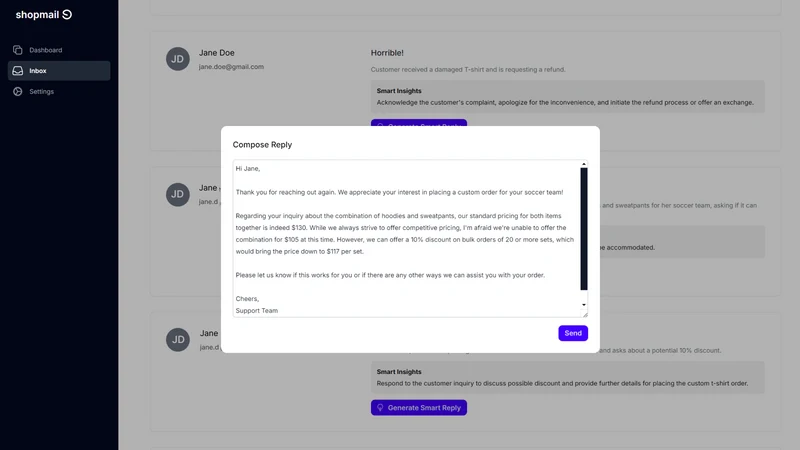Click the Horrible! email subject
The height and width of the screenshot is (450, 800).
387,53
